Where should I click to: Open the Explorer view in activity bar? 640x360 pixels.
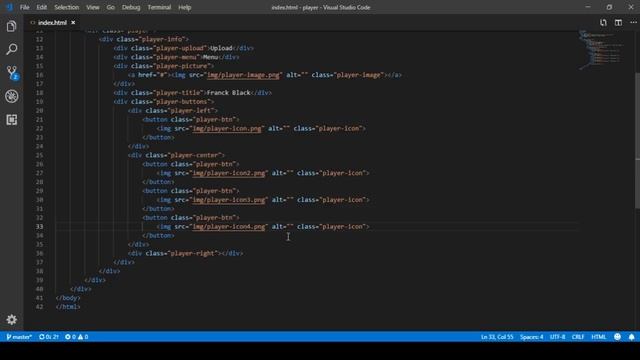11,27
